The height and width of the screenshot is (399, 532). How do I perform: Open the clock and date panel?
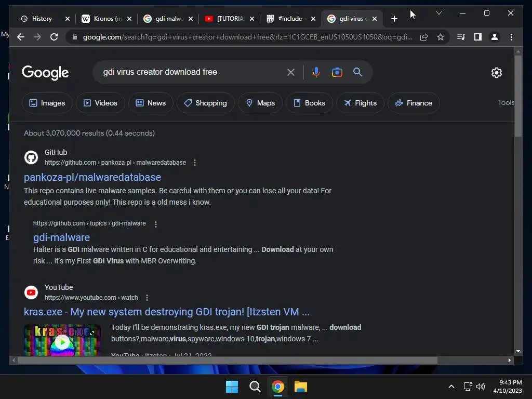click(508, 387)
